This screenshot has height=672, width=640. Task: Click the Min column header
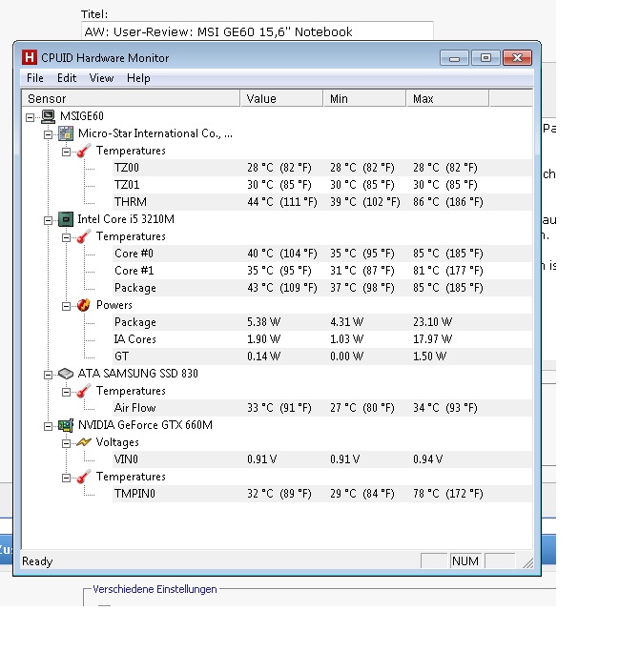tap(364, 98)
